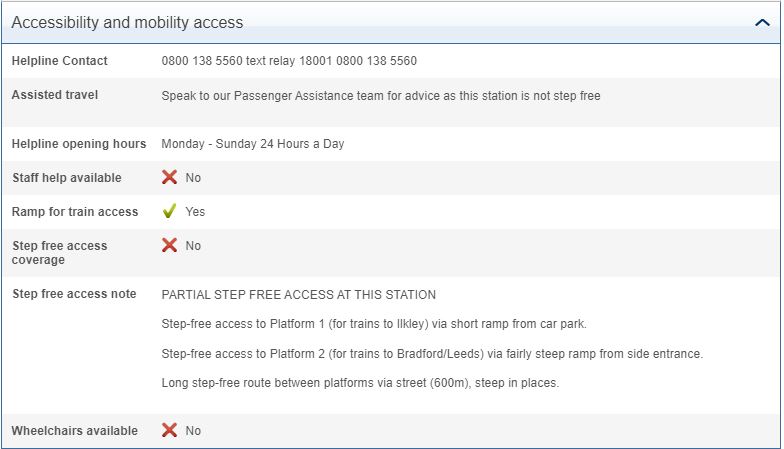The height and width of the screenshot is (449, 784).
Task: Collapse the Accessibility and mobility access section
Action: [762, 22]
